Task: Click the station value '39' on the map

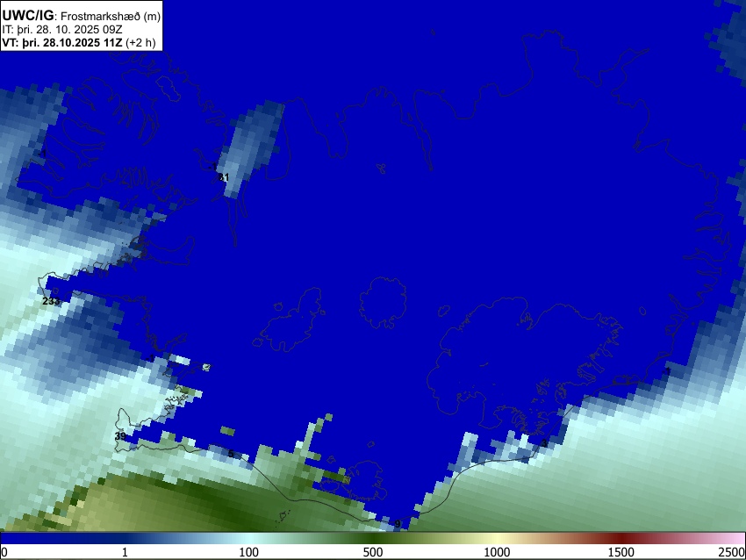Action: [x=120, y=436]
